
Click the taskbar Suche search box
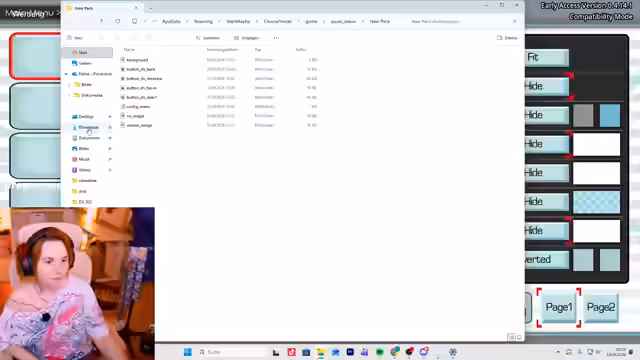(x=233, y=352)
